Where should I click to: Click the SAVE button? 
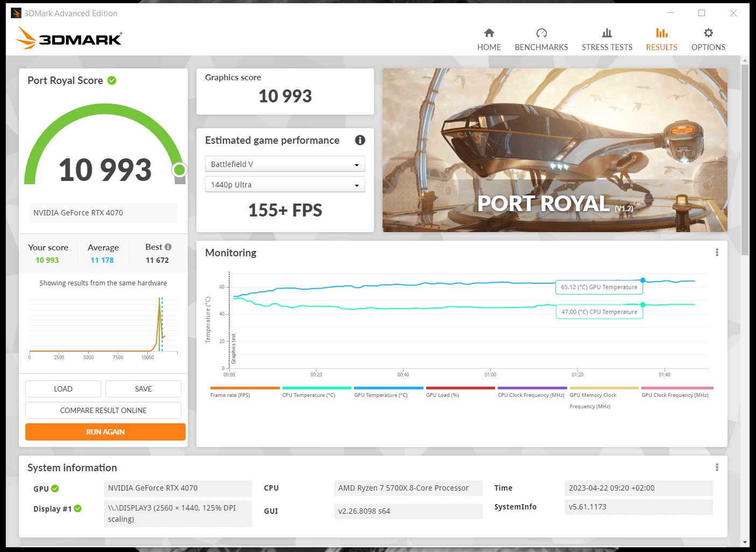[143, 389]
